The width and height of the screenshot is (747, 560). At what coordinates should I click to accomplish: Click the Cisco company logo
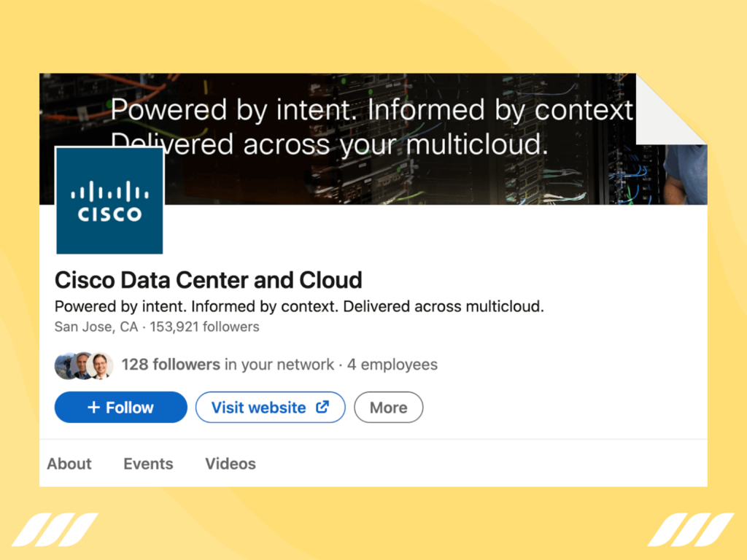point(109,199)
